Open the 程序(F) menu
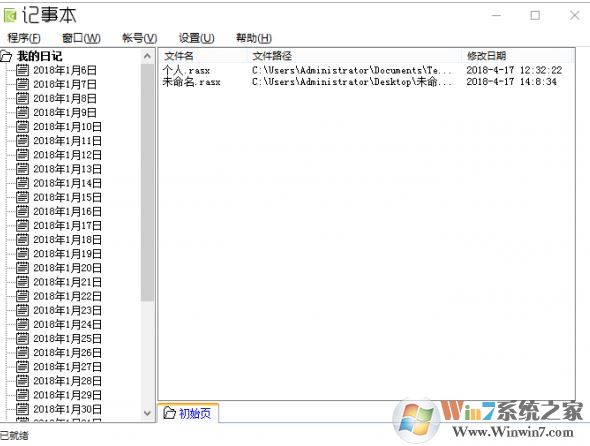The image size is (590, 446). coord(24,38)
